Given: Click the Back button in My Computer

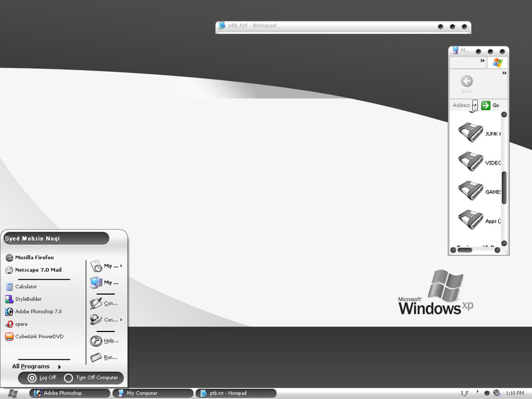Looking at the screenshot, I should [x=467, y=85].
